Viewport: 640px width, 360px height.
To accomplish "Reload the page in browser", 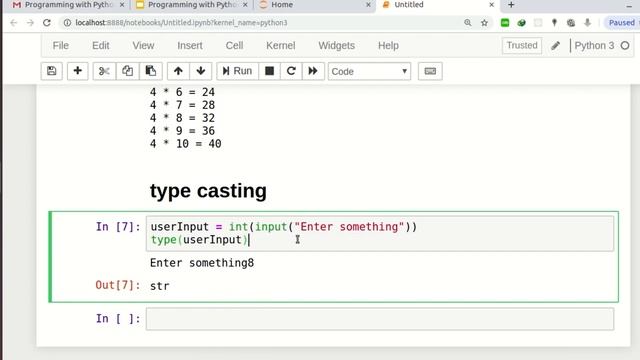I will tap(47, 23).
